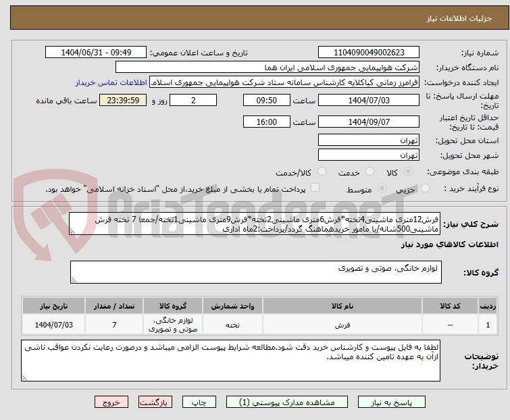The width and height of the screenshot is (510, 420).
Task: Click the requester field فرامرز زمانی کیاکلایه
Action: (284, 82)
